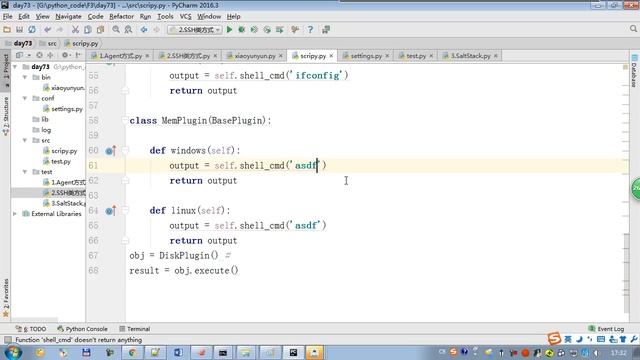
Task: Click the Open folder toolbar icon
Action: pos(7,29)
